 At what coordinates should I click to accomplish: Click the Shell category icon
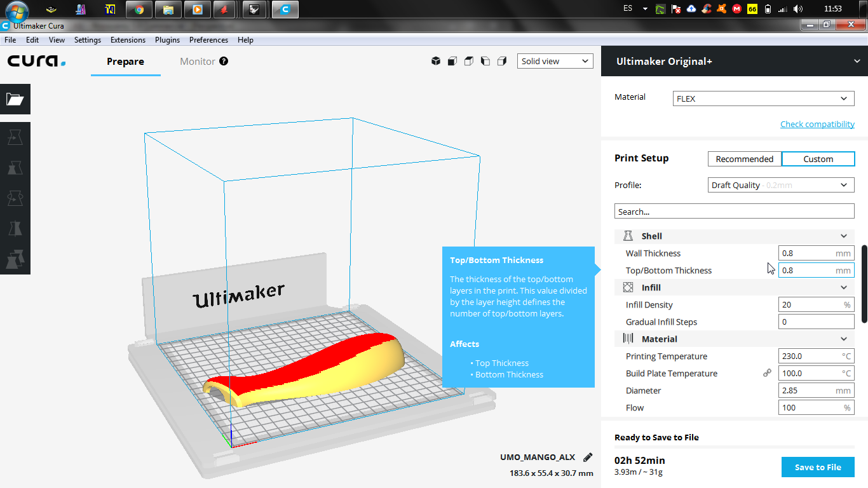click(628, 236)
